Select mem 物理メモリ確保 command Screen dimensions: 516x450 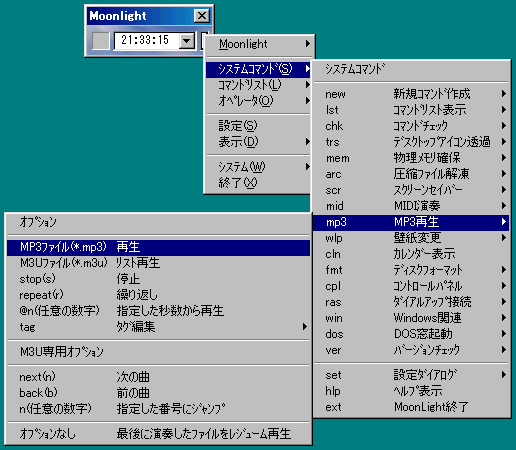click(x=411, y=158)
